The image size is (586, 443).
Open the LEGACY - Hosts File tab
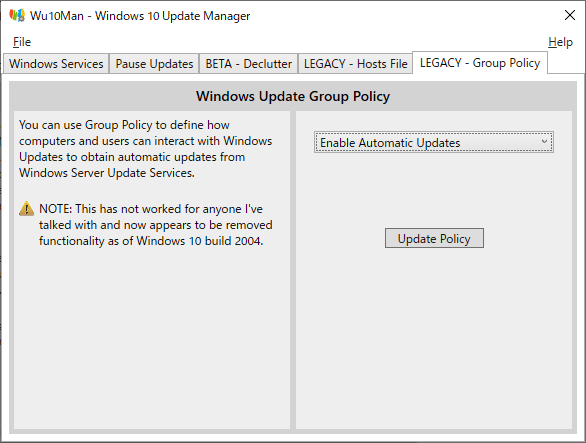click(x=355, y=64)
